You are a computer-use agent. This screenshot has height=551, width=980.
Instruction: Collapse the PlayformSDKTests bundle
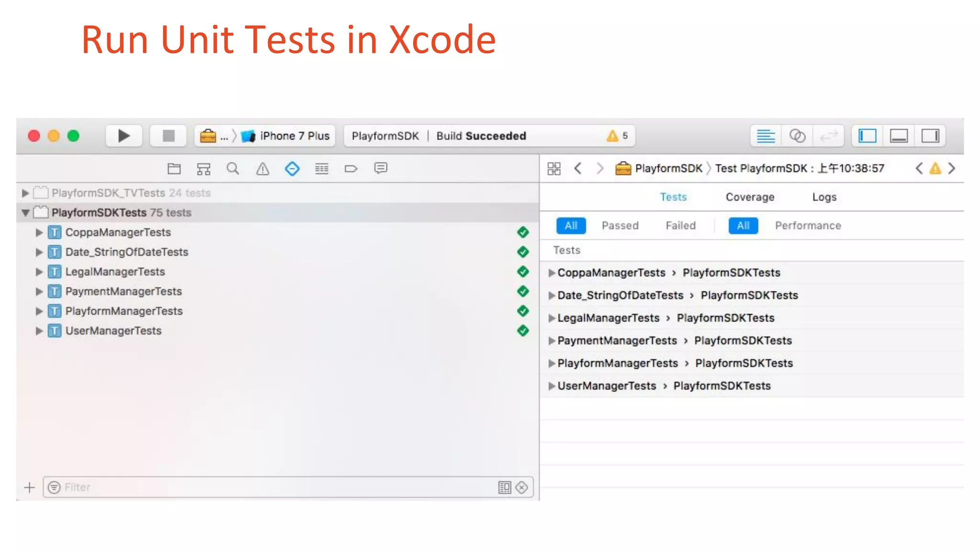pyautogui.click(x=25, y=212)
